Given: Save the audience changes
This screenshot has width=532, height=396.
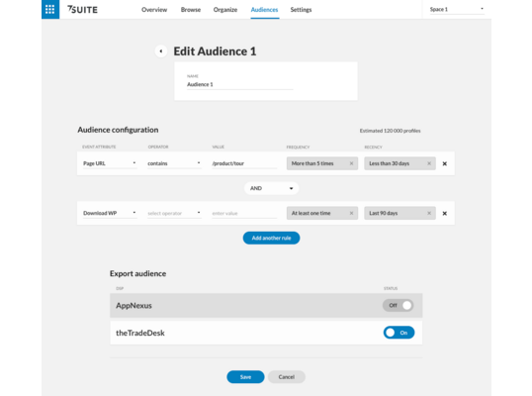Looking at the screenshot, I should click(x=245, y=377).
